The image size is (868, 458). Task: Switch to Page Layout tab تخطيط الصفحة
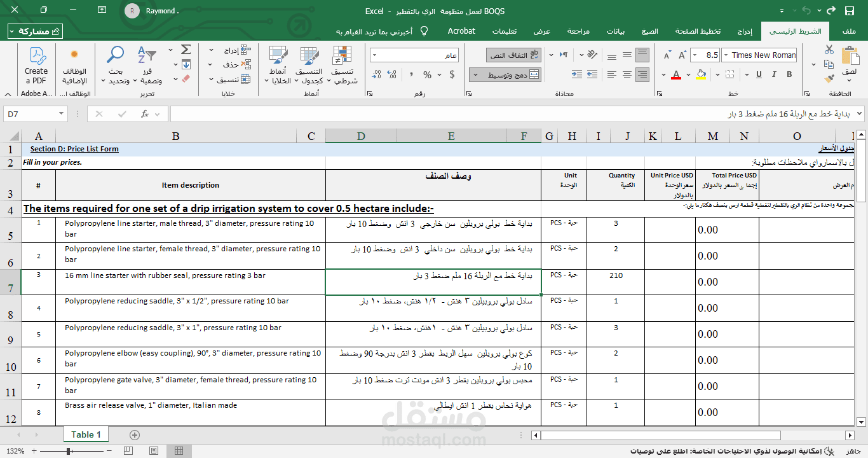(698, 31)
